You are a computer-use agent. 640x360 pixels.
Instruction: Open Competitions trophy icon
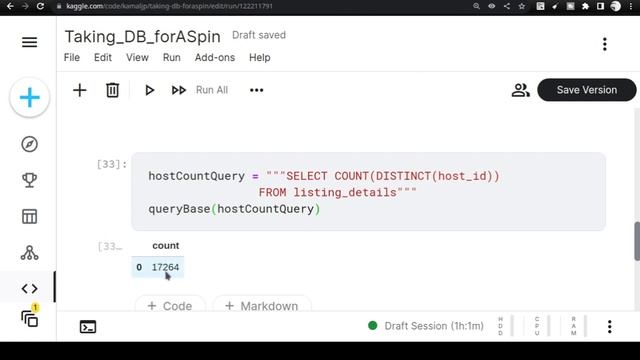click(29, 180)
